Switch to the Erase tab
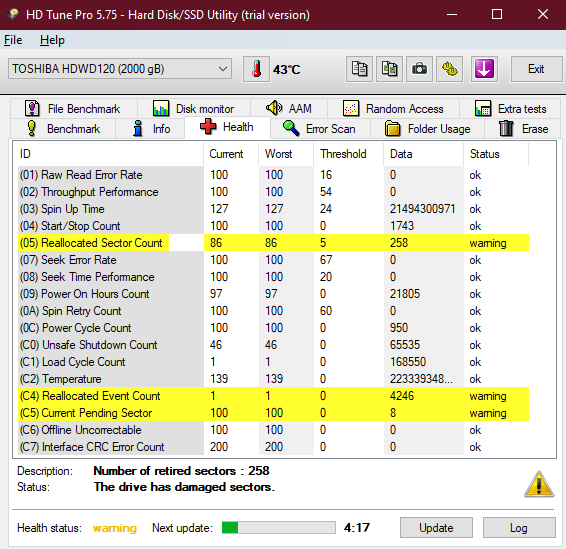Viewport: 566px width, 549px height. click(x=523, y=129)
